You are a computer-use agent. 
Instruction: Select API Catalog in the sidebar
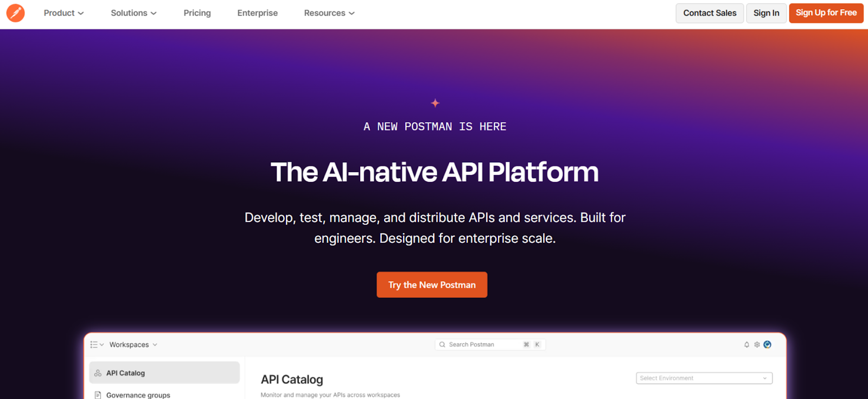pyautogui.click(x=164, y=373)
